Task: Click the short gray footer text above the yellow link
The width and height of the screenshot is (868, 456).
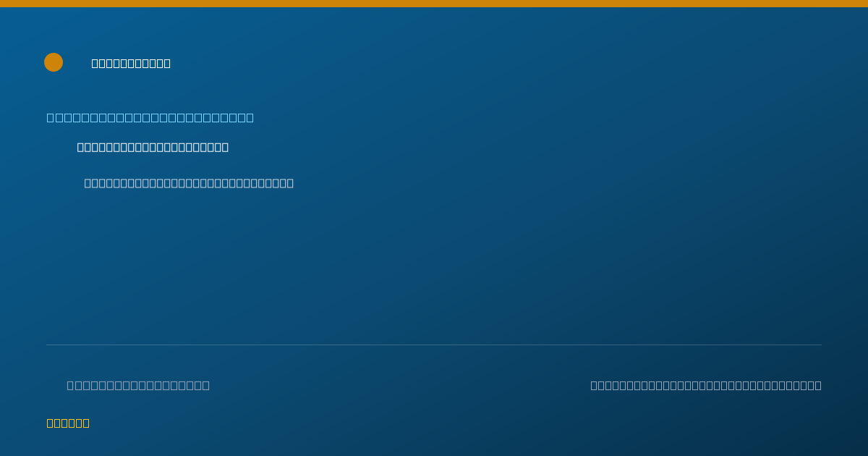Action: [138, 385]
